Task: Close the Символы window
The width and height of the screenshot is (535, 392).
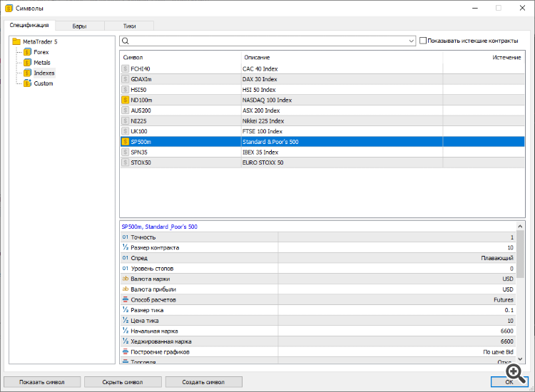Action: pos(522,8)
